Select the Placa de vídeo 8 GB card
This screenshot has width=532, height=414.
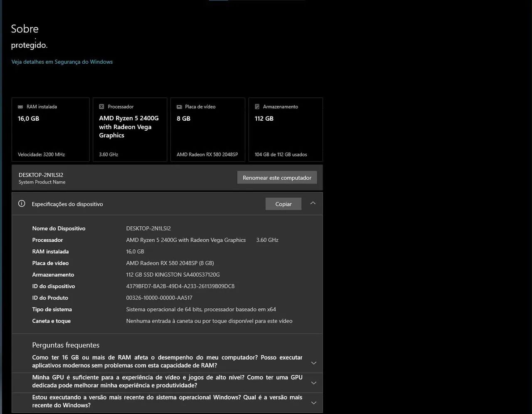click(x=208, y=130)
